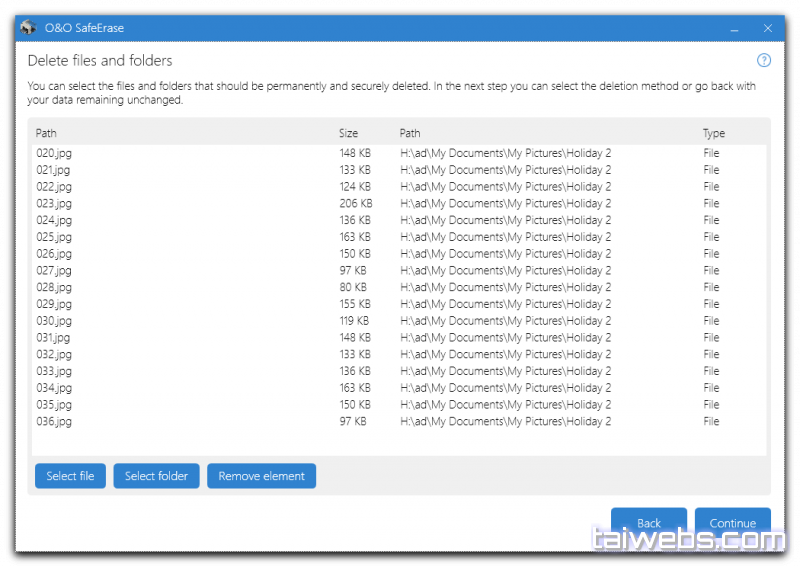Sort by the first Path column header
The width and height of the screenshot is (800, 567).
click(47, 133)
